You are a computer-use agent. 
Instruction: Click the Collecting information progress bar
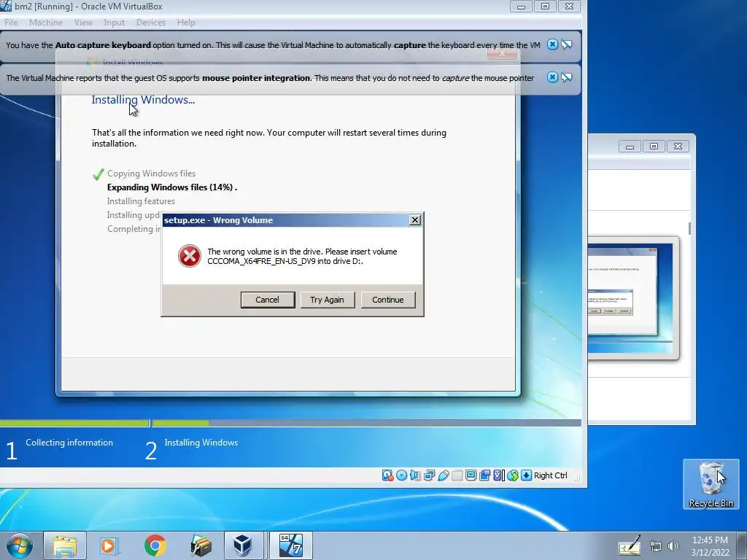tap(75, 423)
